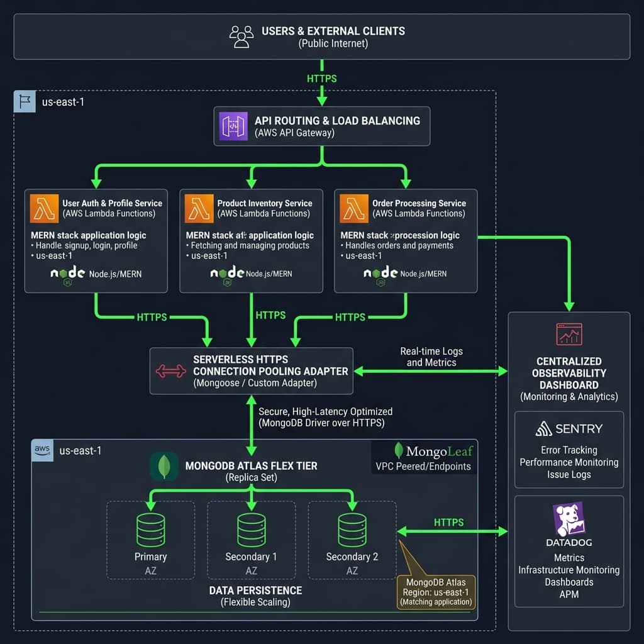Click the Secondary 2 replica label
Image resolution: width=644 pixels, height=644 pixels.
[352, 557]
